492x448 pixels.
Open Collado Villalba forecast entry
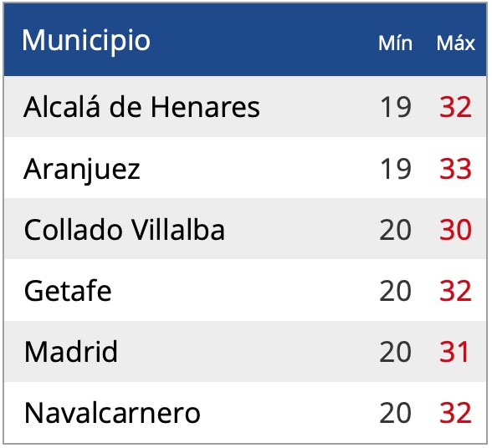pos(245,229)
